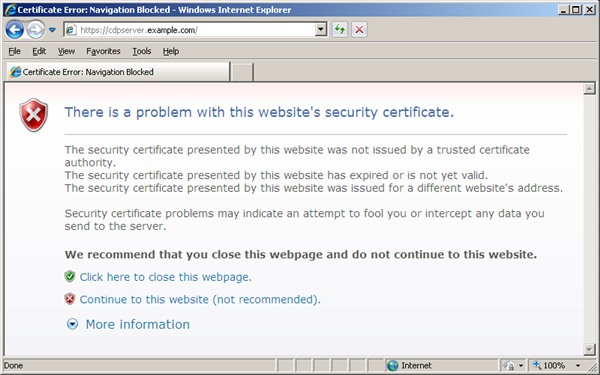Expand the address bar history dropdown
The width and height of the screenshot is (600, 375).
pyautogui.click(x=321, y=29)
